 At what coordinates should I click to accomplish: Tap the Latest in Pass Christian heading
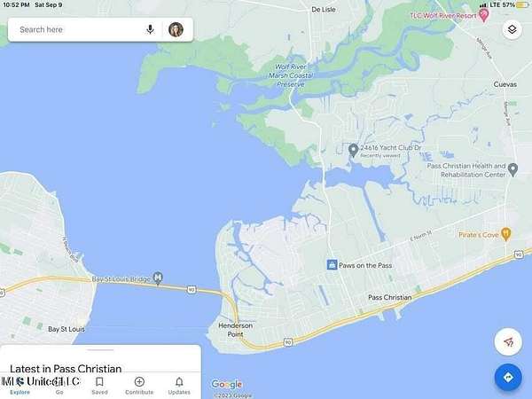click(x=66, y=369)
